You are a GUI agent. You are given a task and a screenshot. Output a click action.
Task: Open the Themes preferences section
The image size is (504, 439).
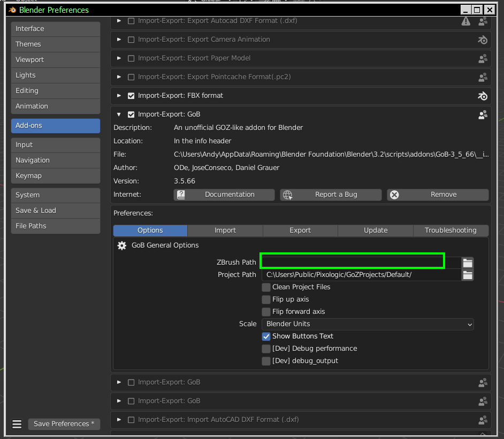tap(56, 44)
